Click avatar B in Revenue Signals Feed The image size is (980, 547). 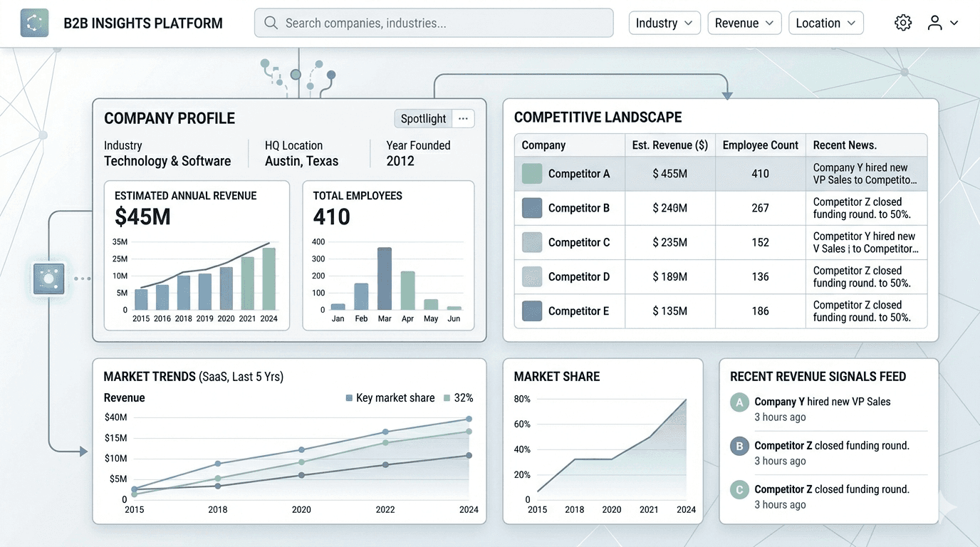coord(740,447)
